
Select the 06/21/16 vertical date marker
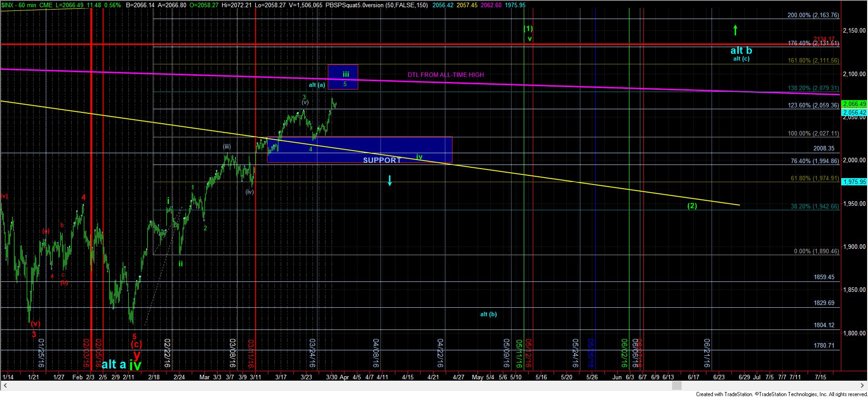pyautogui.click(x=707, y=353)
